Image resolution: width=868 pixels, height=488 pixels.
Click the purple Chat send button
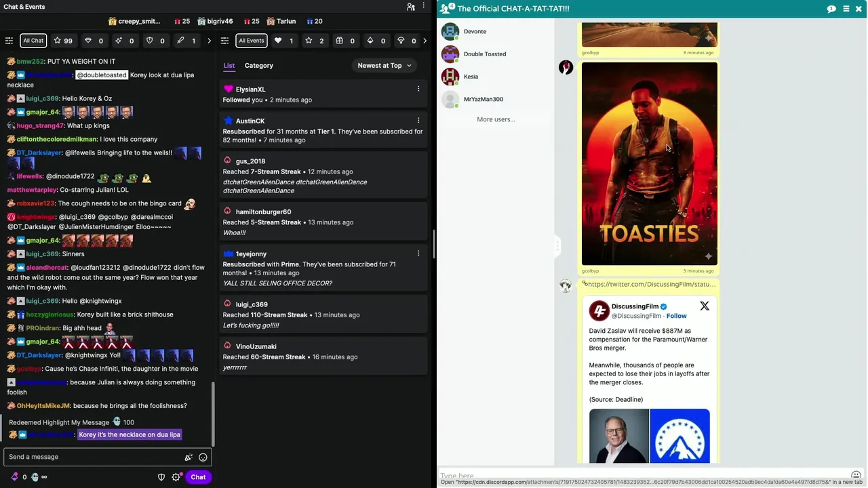tap(198, 477)
